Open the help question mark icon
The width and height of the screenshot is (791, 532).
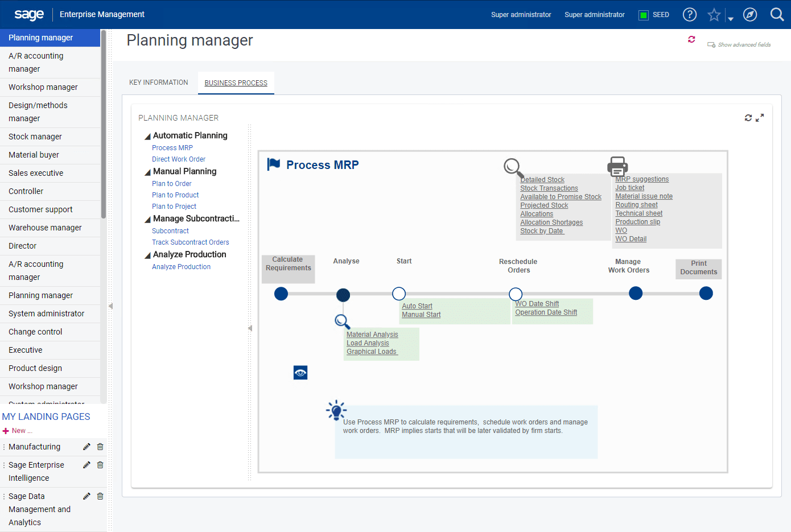(x=690, y=15)
